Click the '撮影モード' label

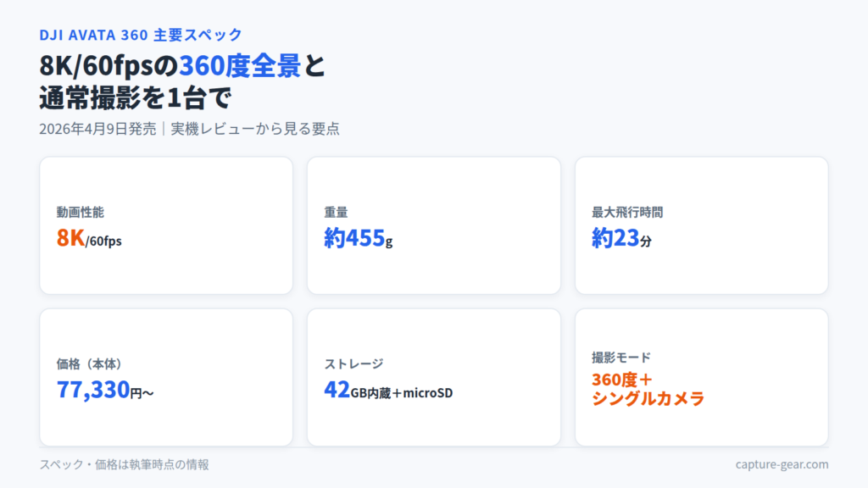pyautogui.click(x=621, y=358)
